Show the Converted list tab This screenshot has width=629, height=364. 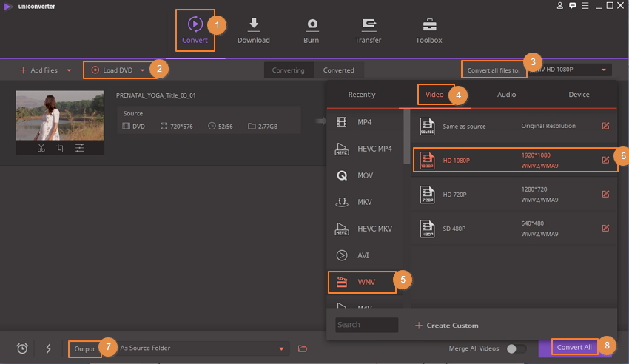339,70
